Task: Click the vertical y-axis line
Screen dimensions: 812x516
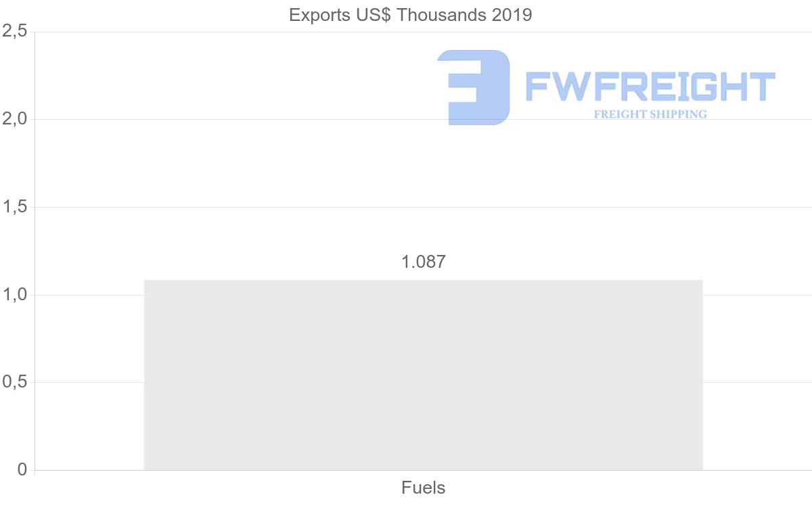Action: pyautogui.click(x=35, y=250)
